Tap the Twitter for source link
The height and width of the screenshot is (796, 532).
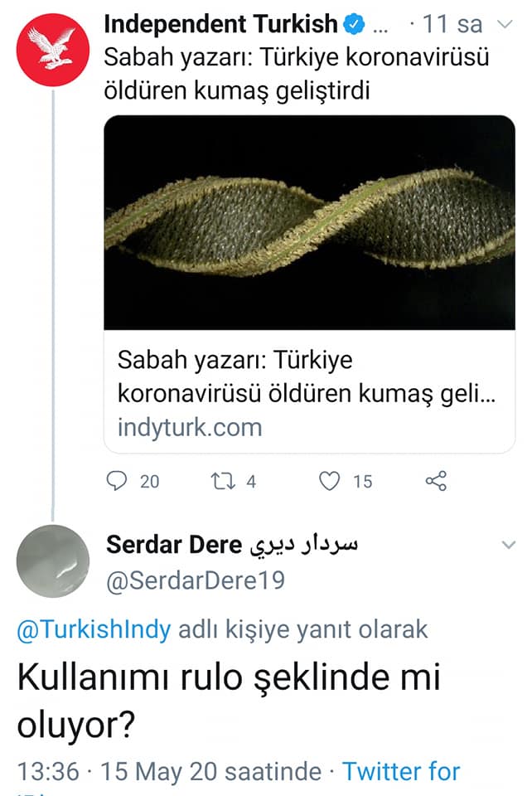401,771
